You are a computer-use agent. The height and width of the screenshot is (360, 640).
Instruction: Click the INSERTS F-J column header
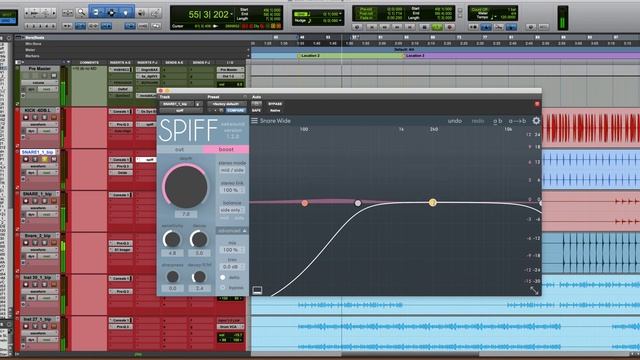click(x=147, y=62)
